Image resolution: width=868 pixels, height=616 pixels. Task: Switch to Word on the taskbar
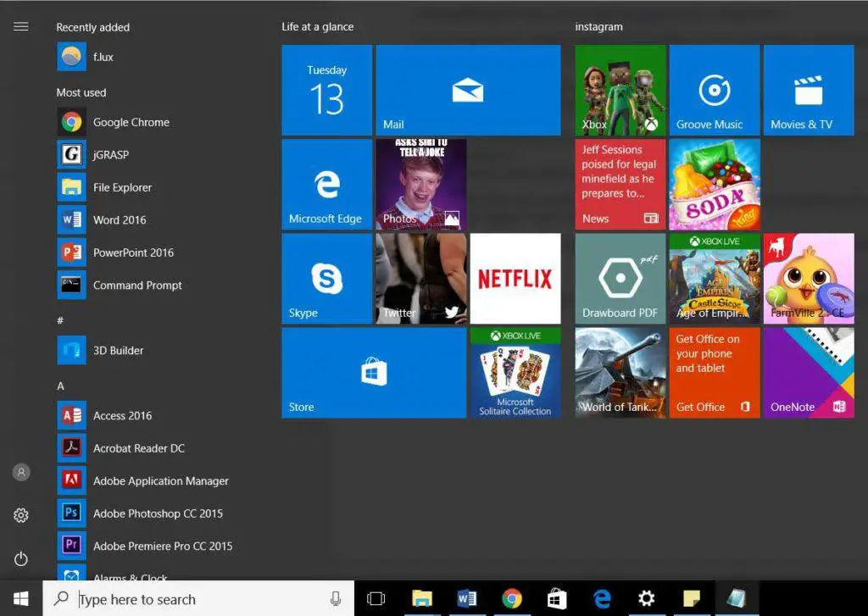(467, 598)
